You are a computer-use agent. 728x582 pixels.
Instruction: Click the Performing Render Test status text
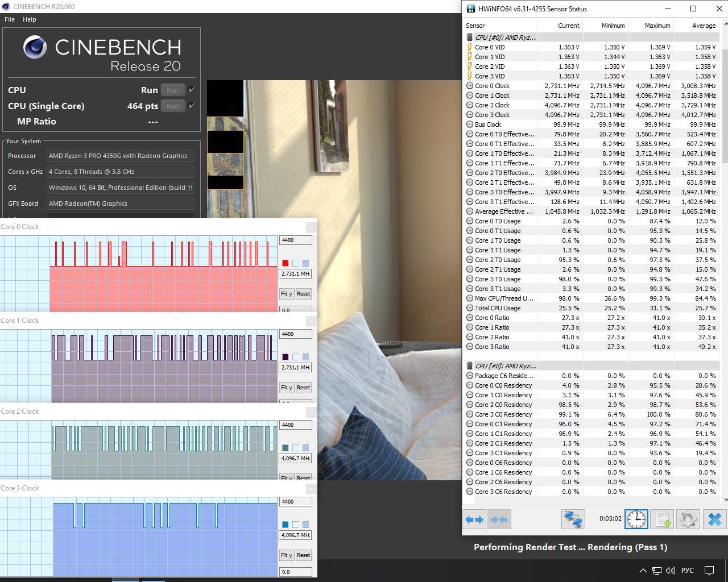[x=570, y=547]
